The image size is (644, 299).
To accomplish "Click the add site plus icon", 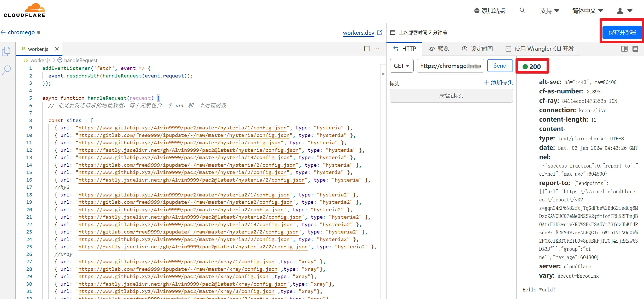I will tap(477, 11).
